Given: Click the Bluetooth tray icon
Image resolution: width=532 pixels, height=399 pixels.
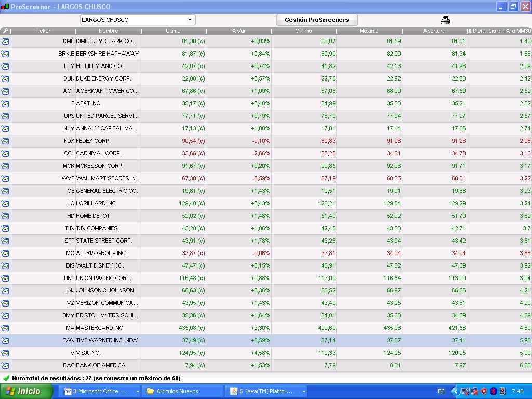Looking at the screenshot, I should pos(494,392).
